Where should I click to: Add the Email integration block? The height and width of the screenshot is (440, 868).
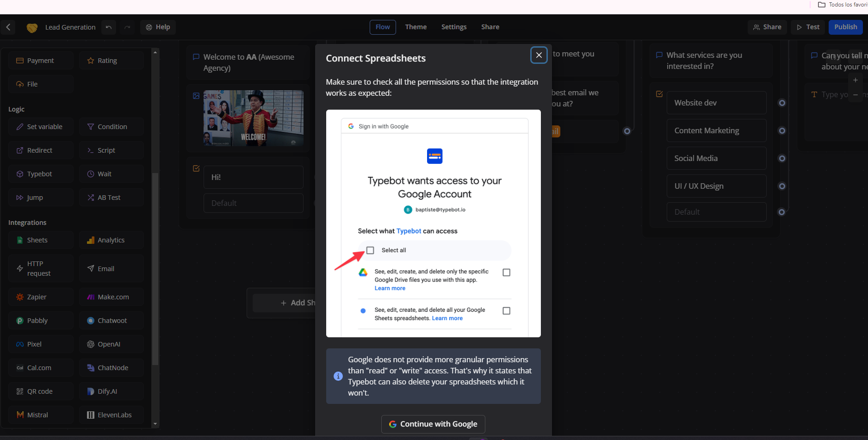(x=111, y=268)
